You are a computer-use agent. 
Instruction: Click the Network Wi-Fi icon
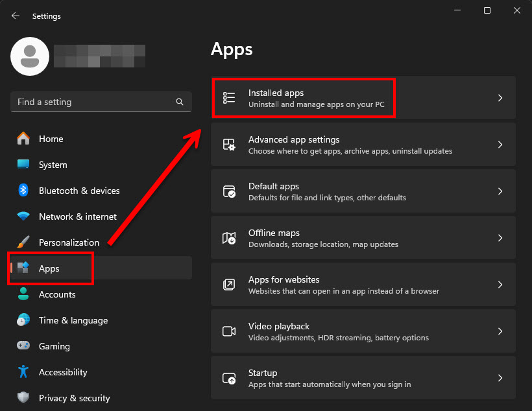tap(23, 216)
